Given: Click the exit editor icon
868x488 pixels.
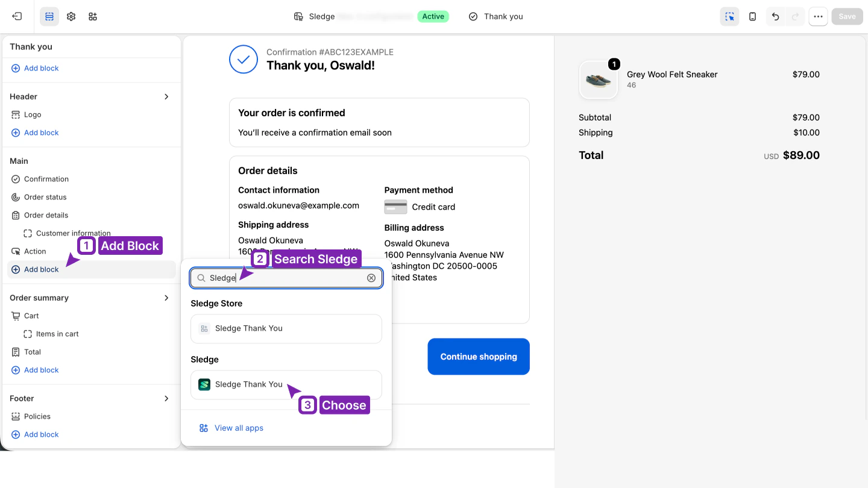Looking at the screenshot, I should [17, 16].
